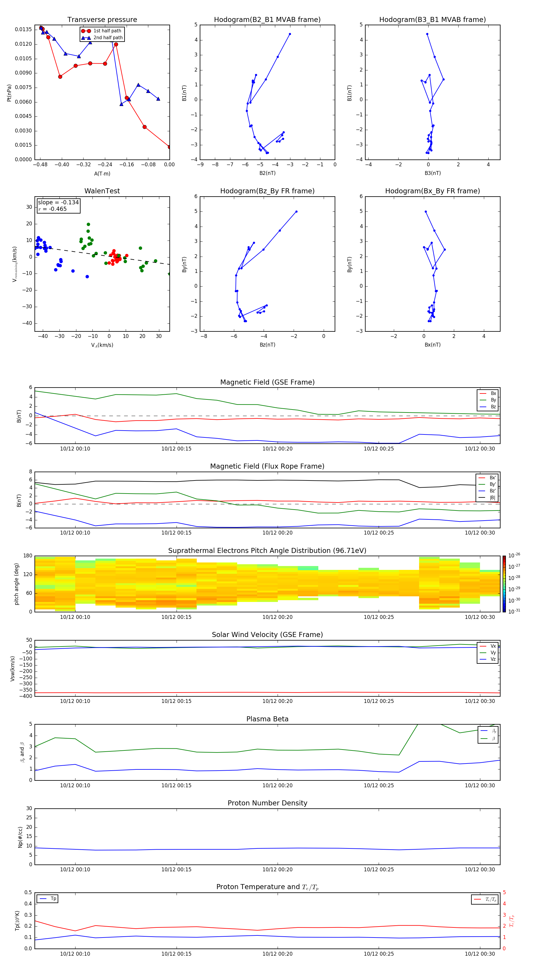This screenshot has height=980, width=535.
Task: Click the 'WalenTest' plot title
Action: 102,191
